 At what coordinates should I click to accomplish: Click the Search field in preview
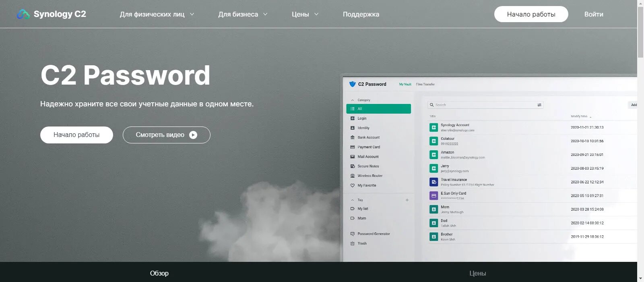[485, 105]
